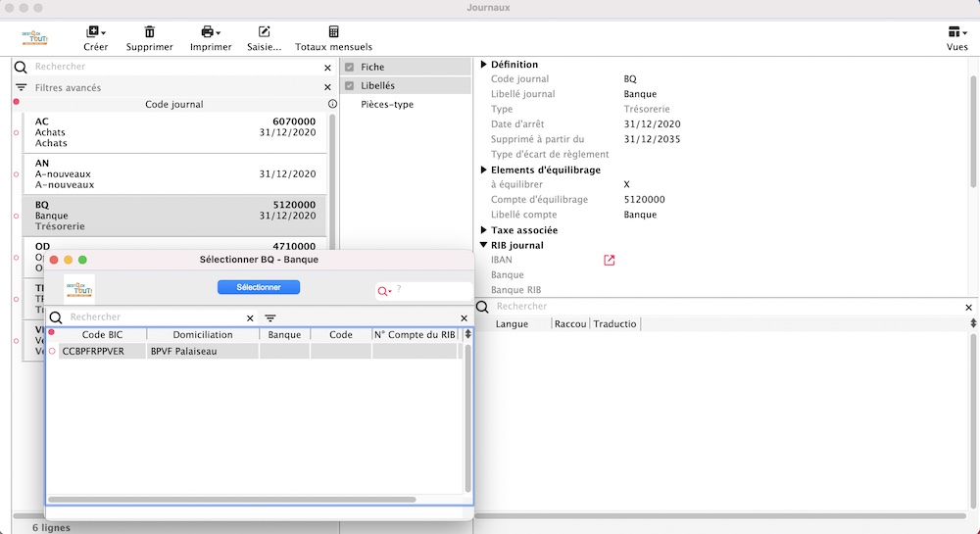Toggle the Libellés checkbox
This screenshot has width=980, height=534.
(x=350, y=85)
